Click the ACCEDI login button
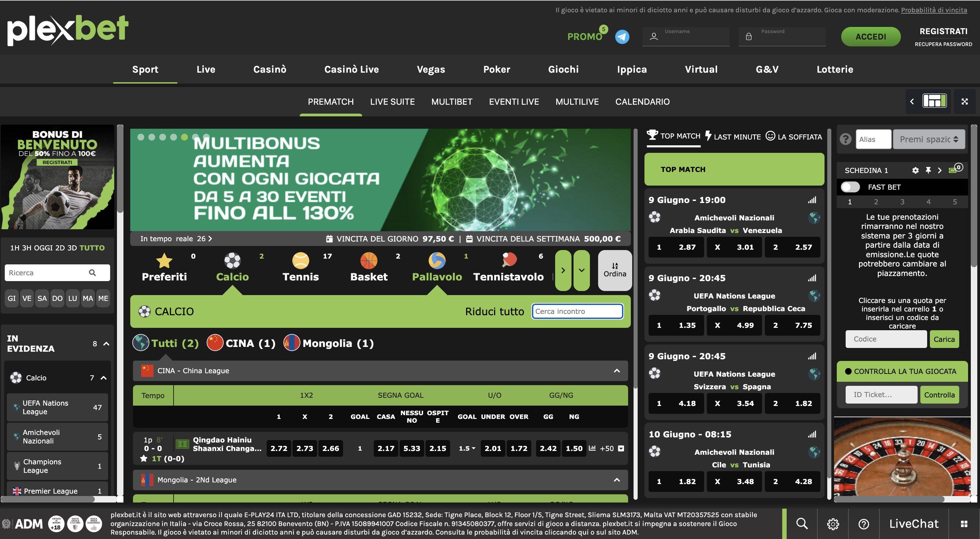 tap(871, 37)
